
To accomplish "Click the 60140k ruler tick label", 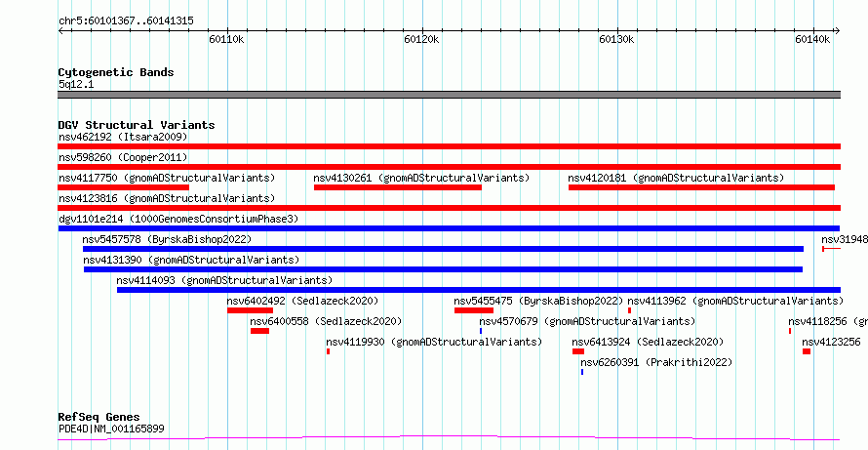I will pyautogui.click(x=812, y=39).
